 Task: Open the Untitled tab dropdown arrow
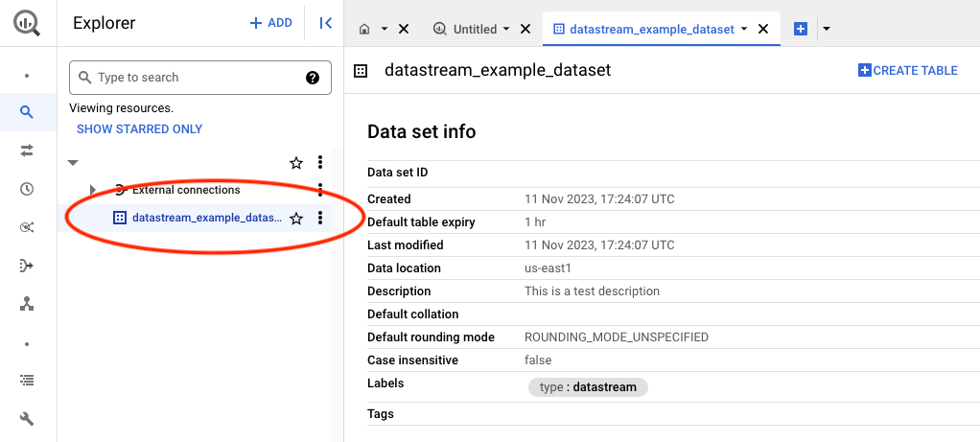point(506,29)
